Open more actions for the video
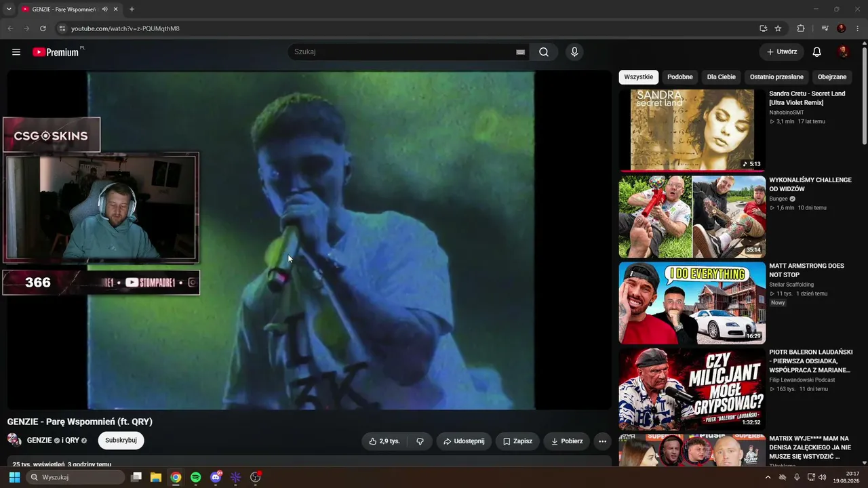 602,441
